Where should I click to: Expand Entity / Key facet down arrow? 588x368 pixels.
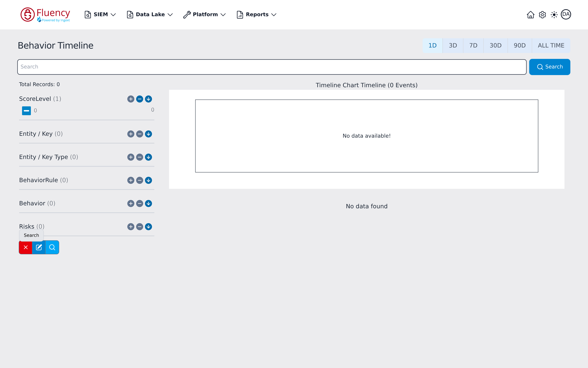pyautogui.click(x=148, y=134)
